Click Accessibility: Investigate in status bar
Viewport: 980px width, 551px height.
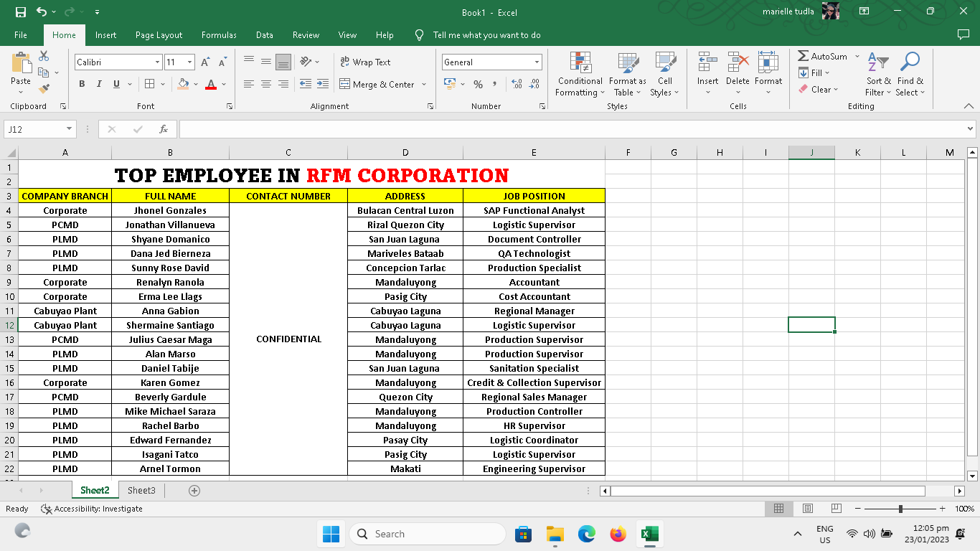tap(91, 509)
